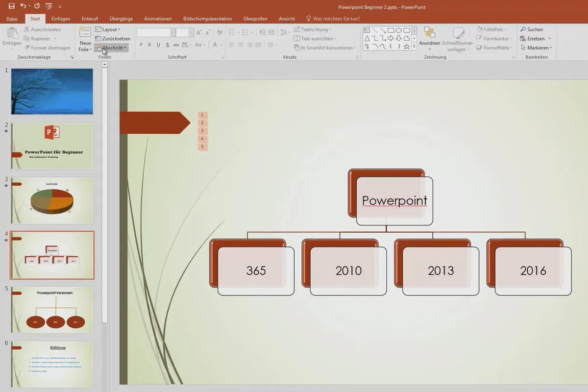Toggle italic (K) formatting
Viewport: 588px width, 392px height.
(x=149, y=45)
